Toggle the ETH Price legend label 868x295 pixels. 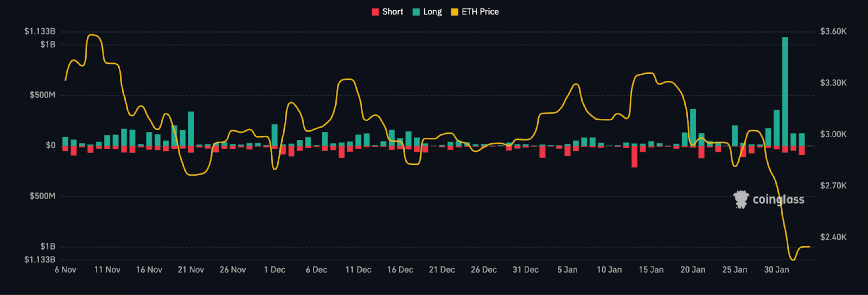click(x=480, y=12)
